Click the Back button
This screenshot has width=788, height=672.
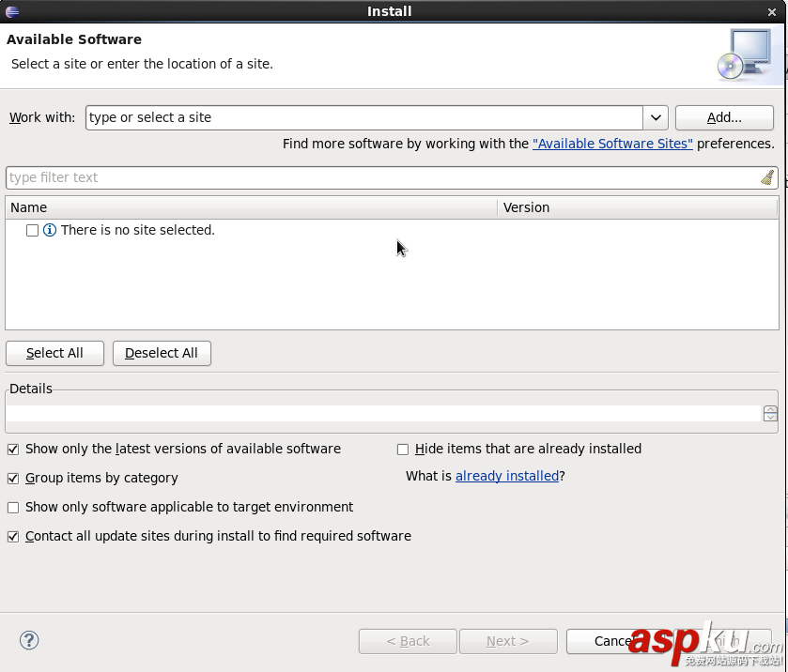[x=408, y=641]
